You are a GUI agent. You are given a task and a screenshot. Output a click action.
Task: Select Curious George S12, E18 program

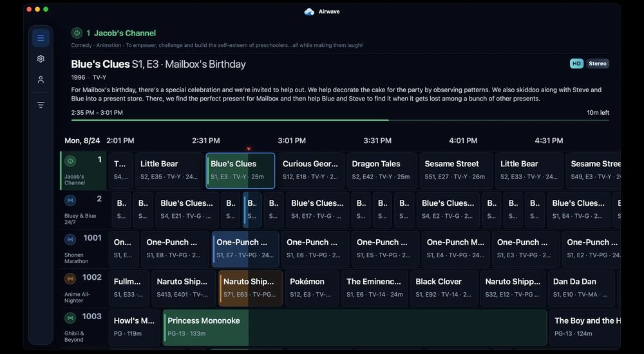311,171
